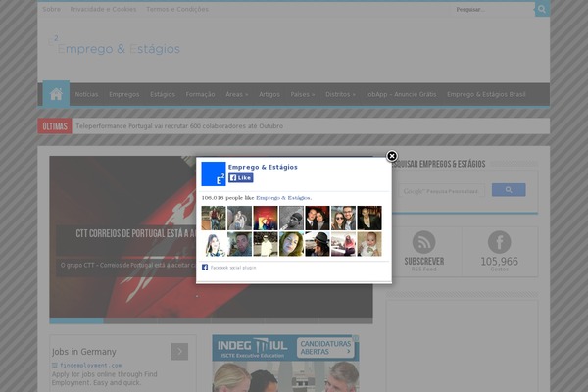Click the Facebook Like button in popup
This screenshot has height=392, width=588.
click(x=241, y=177)
